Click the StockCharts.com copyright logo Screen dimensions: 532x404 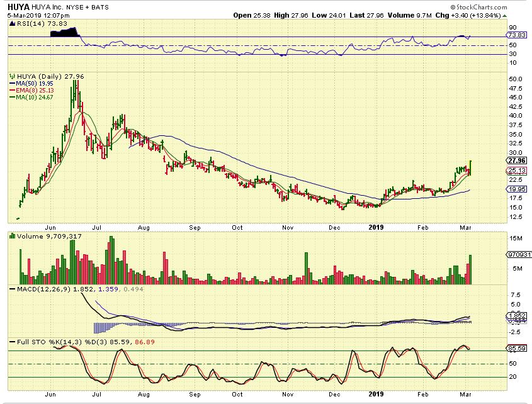[478, 7]
